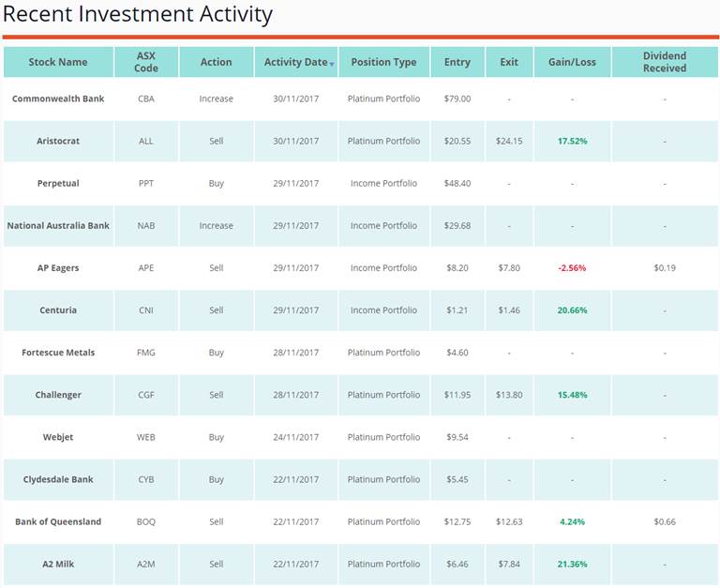Select the $29.68 entry price
The image size is (720, 588).
(x=457, y=226)
